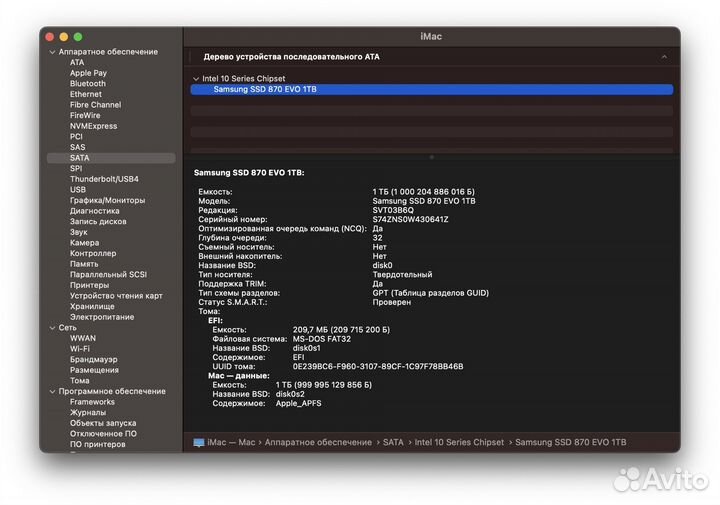This screenshot has width=720, height=505.
Task: Open ПО принтеров section
Action: (97, 444)
